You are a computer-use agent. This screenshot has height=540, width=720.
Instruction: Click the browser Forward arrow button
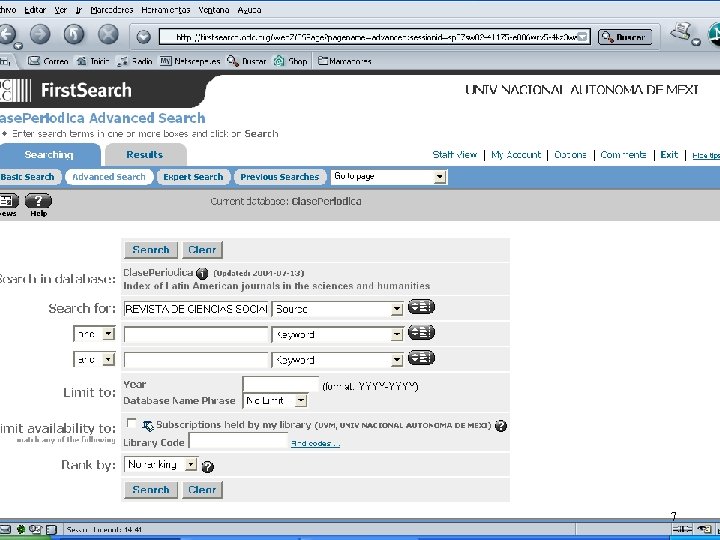(x=40, y=34)
